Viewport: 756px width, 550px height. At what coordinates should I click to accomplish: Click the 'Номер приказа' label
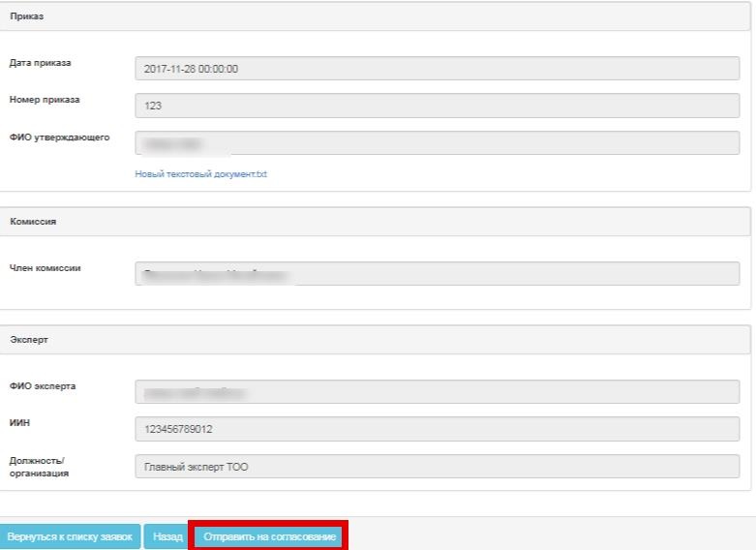[x=45, y=100]
